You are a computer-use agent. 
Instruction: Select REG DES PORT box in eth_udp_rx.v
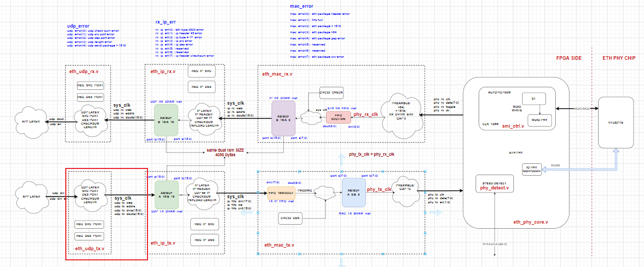click(90, 96)
